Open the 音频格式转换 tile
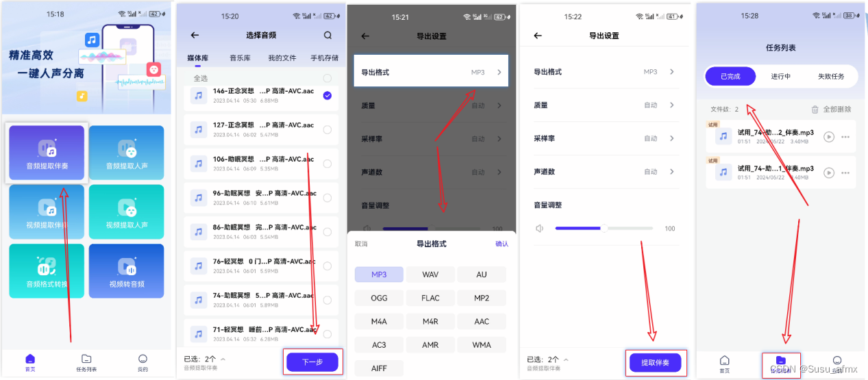 pos(47,271)
